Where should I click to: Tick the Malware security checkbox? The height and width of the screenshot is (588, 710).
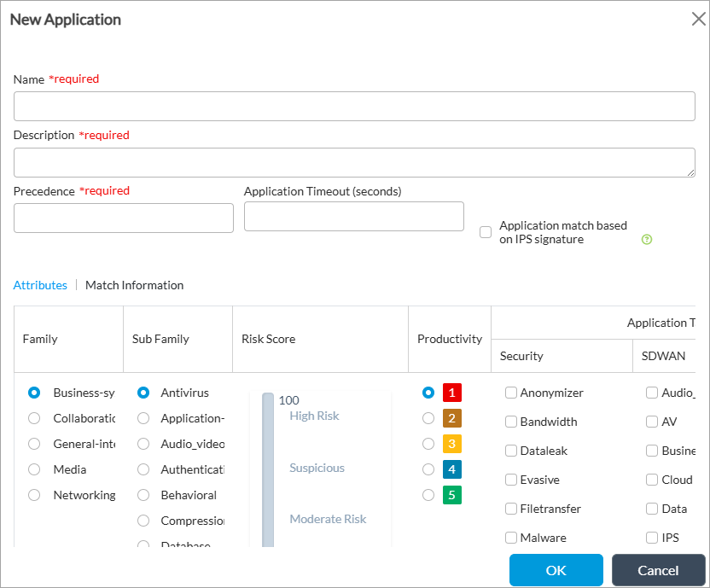[511, 538]
